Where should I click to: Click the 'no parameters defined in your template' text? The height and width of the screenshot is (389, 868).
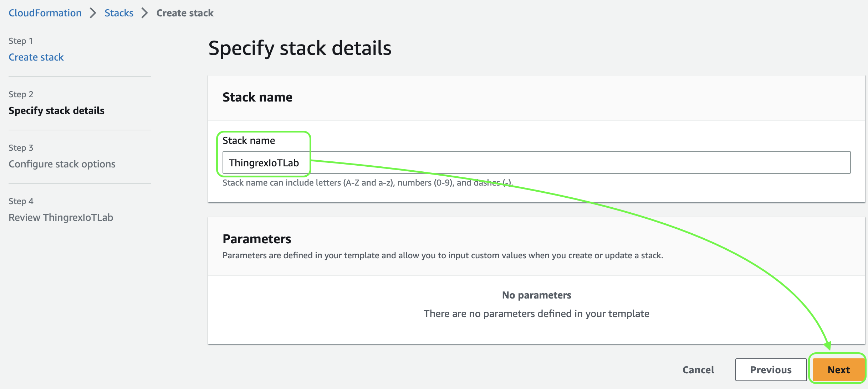pyautogui.click(x=536, y=313)
